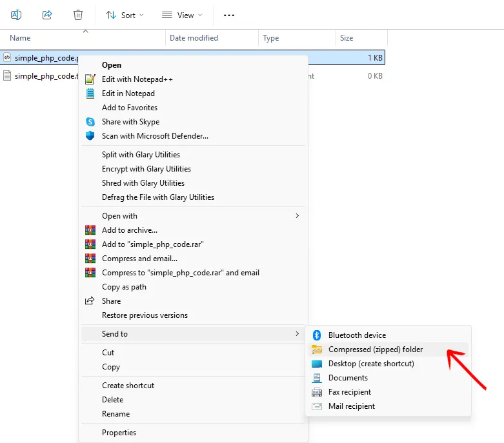Click the Notepad++ icon in menu
The height and width of the screenshot is (443, 504).
tap(90, 79)
